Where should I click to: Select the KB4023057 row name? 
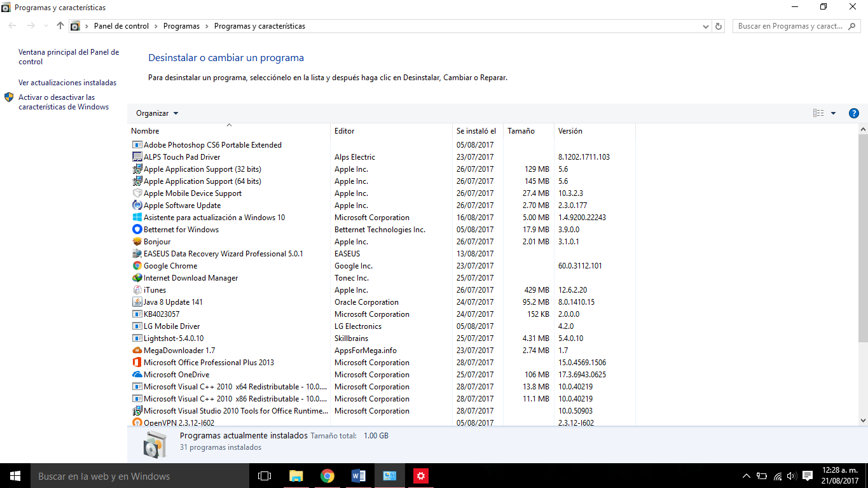(x=162, y=314)
